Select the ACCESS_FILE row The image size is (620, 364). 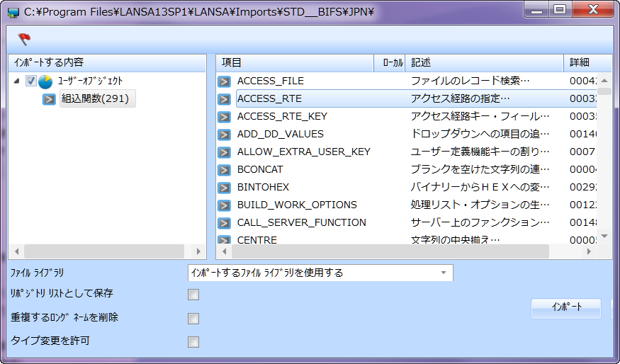(406, 81)
